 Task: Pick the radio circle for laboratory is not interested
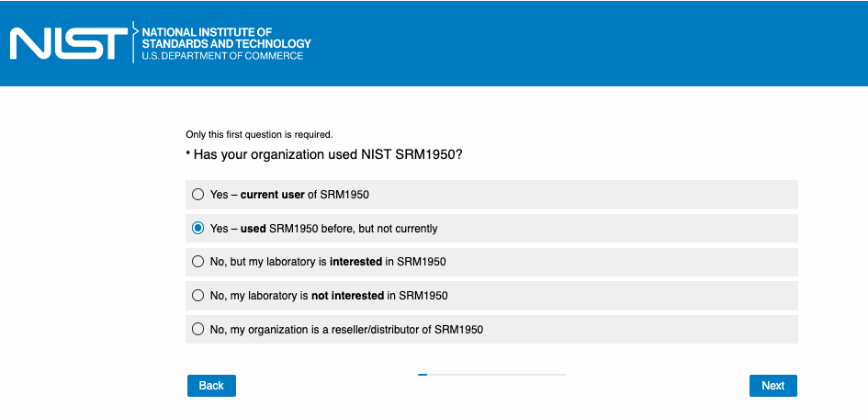coord(197,296)
